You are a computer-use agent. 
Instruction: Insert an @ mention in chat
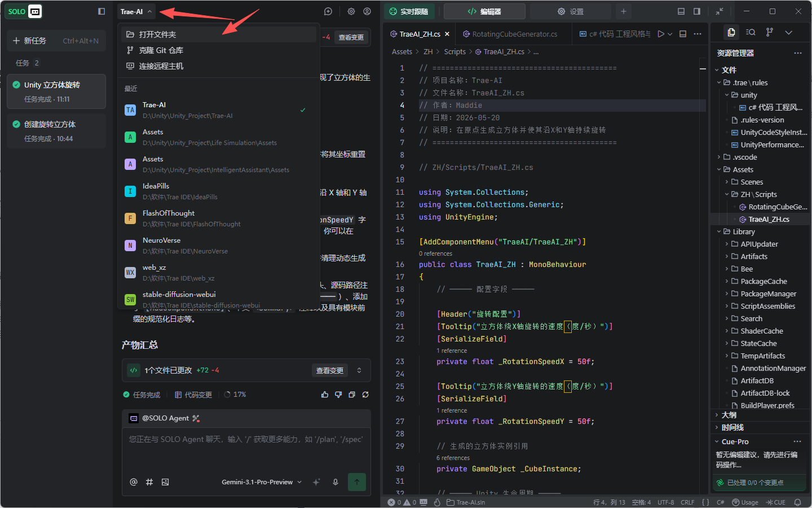click(x=134, y=482)
